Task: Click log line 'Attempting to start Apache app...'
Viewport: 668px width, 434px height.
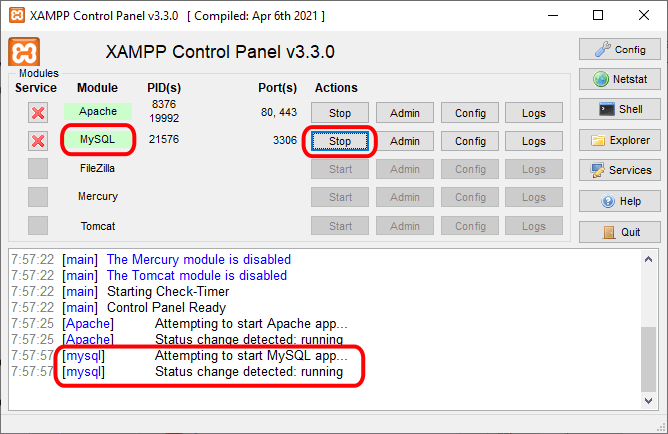Action: [251, 323]
